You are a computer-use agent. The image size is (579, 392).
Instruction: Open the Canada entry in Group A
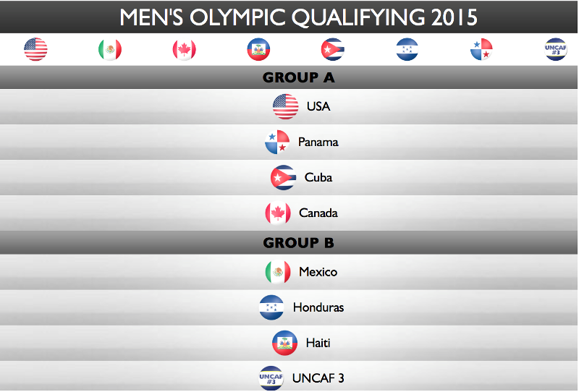289,213
